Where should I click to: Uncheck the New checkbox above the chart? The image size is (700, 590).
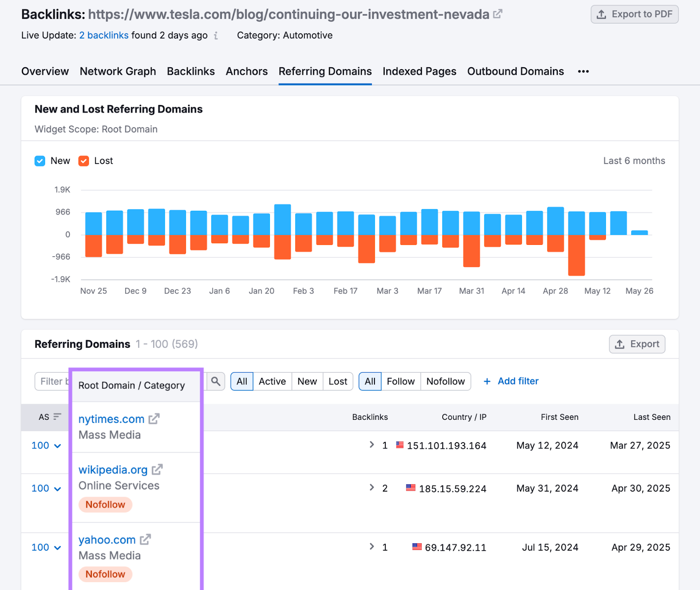pyautogui.click(x=40, y=161)
